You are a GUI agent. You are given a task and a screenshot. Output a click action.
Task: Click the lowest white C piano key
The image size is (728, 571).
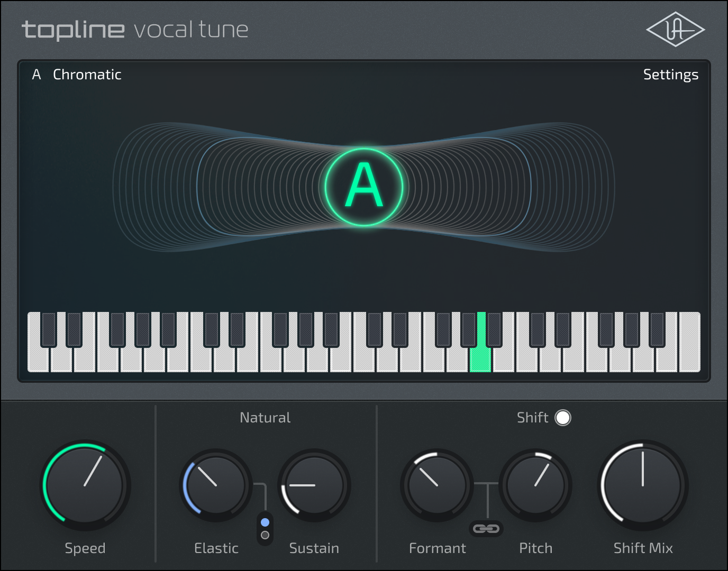(x=38, y=360)
